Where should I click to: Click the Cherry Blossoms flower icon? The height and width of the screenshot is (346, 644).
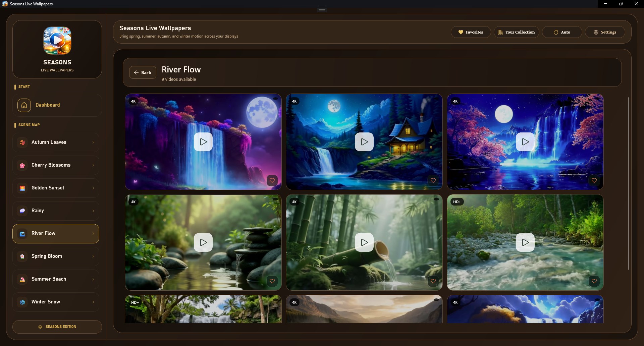(22, 165)
